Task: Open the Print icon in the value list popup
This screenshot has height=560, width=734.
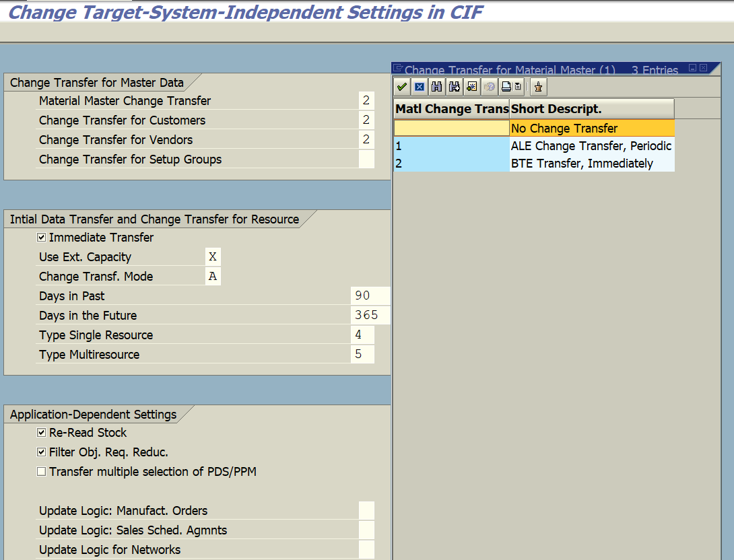Action: click(x=506, y=86)
